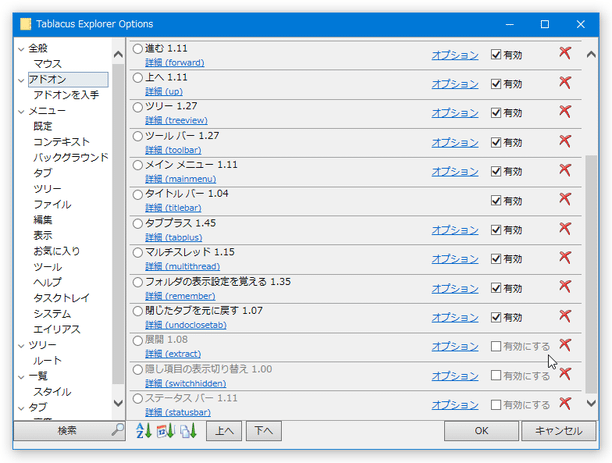Uncheck 有効 for 進む (forward) addon

tap(496, 55)
